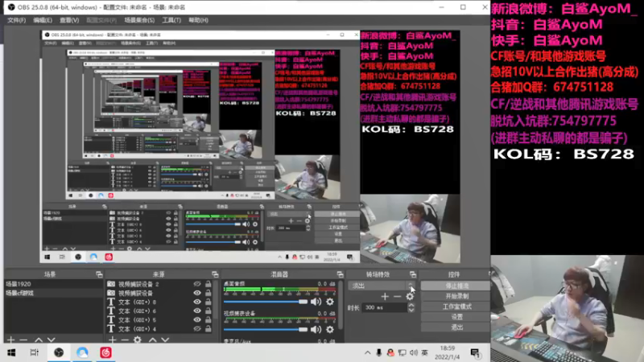
Task: Open QQ penguin icon in system tray
Action: point(390,352)
